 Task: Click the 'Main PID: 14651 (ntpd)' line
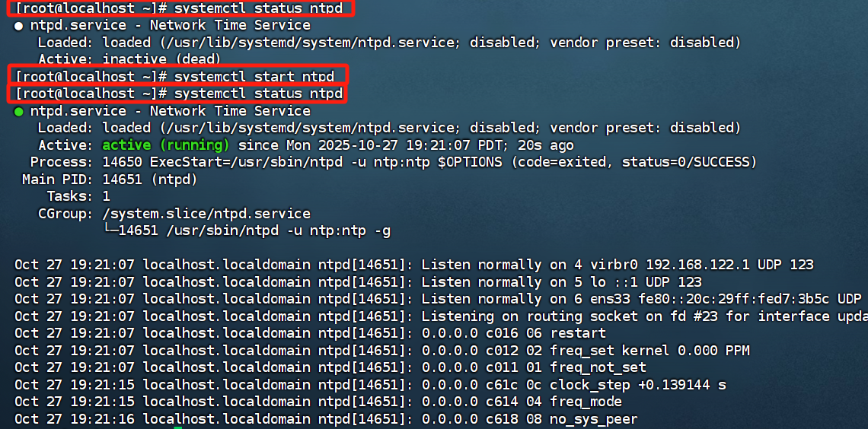110,180
